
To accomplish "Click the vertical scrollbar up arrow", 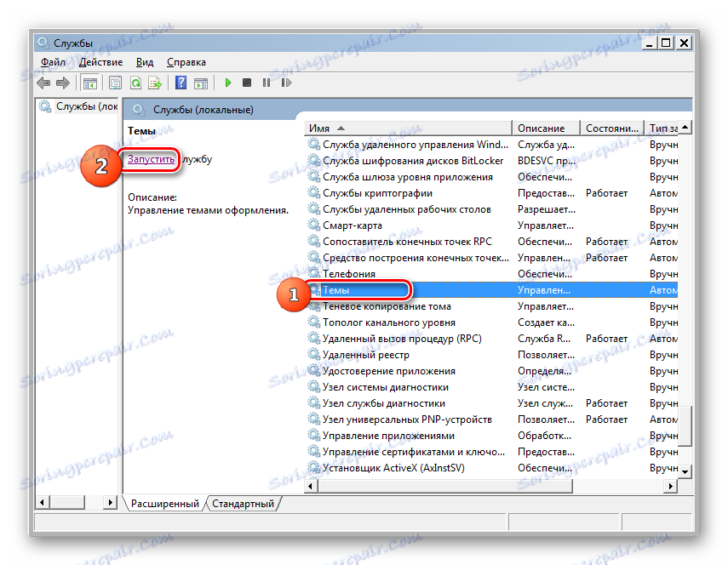I will click(685, 128).
